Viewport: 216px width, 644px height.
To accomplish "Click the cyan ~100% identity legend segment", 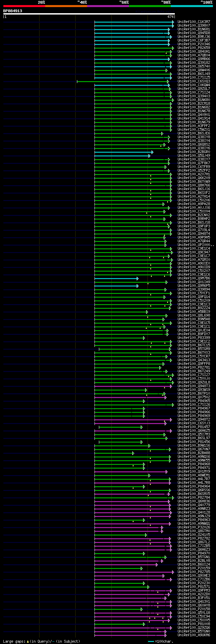I will [x=192, y=6].
